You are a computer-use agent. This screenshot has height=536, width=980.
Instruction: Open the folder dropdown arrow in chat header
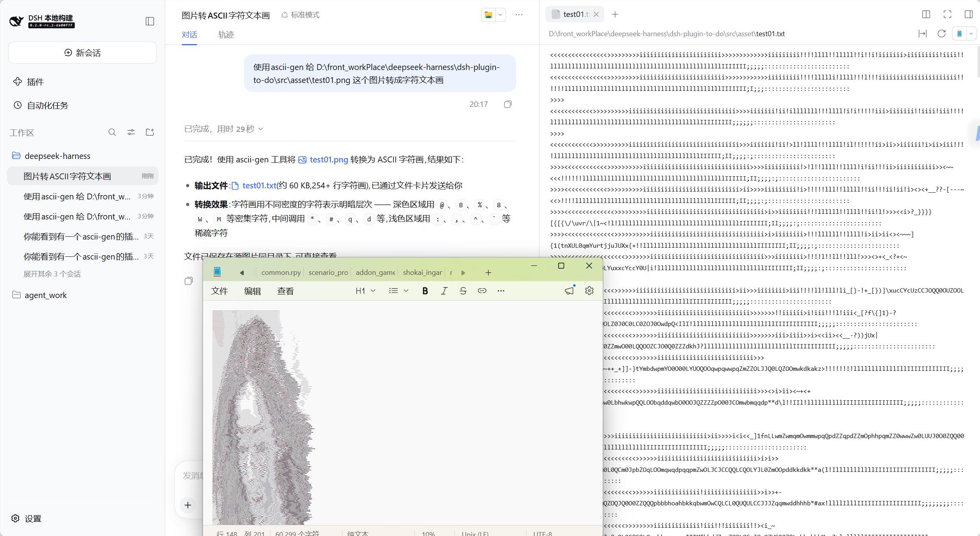(500, 15)
